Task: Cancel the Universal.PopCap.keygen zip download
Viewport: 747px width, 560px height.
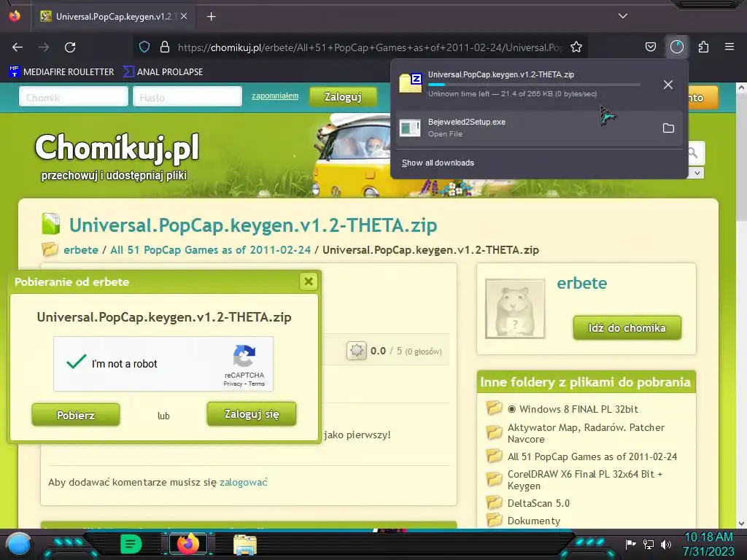Action: pyautogui.click(x=668, y=85)
